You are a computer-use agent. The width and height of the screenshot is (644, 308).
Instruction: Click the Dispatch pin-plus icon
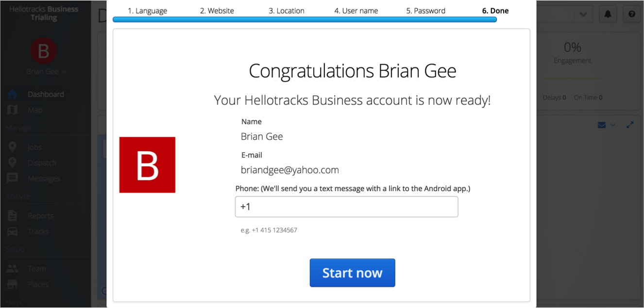(13, 163)
